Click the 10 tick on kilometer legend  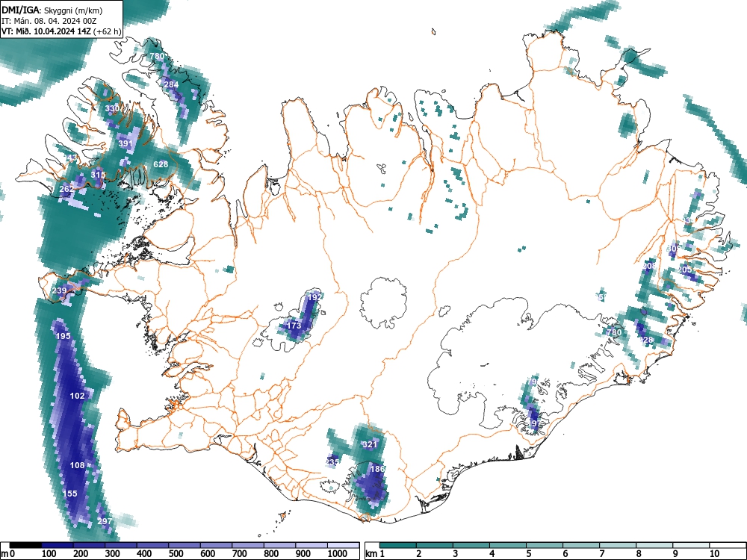[714, 554]
